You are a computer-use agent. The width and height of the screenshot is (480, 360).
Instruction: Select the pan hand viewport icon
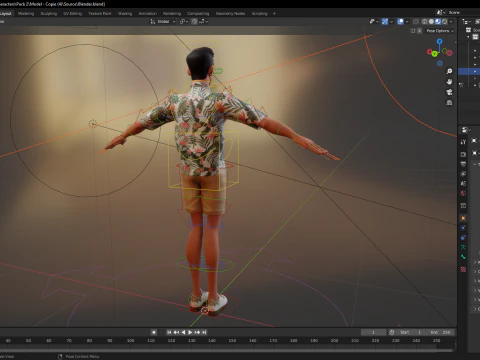click(x=449, y=82)
